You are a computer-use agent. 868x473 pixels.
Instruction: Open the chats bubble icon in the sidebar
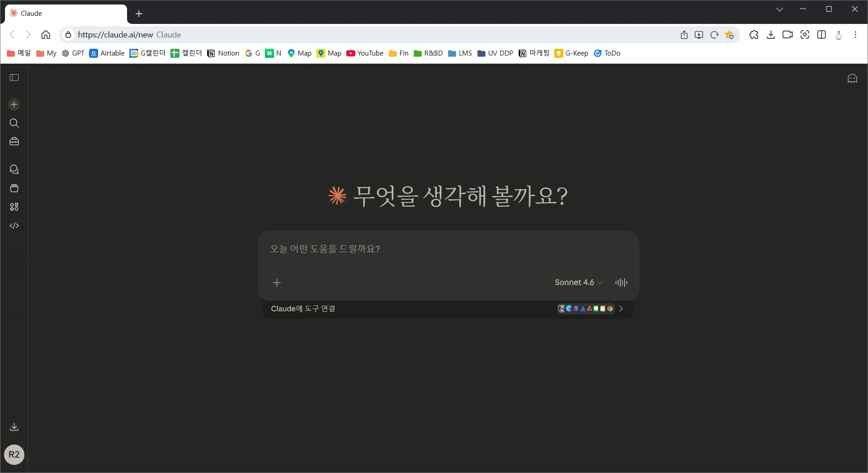(x=14, y=169)
